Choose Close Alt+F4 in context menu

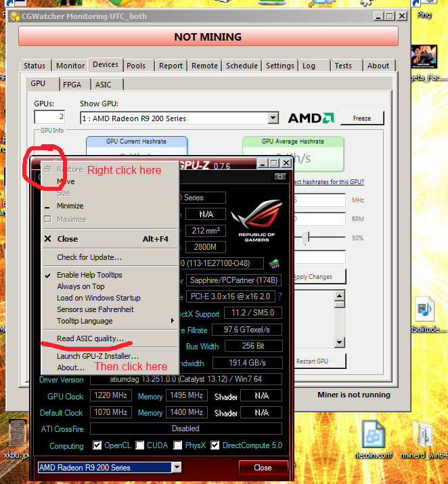tap(110, 239)
